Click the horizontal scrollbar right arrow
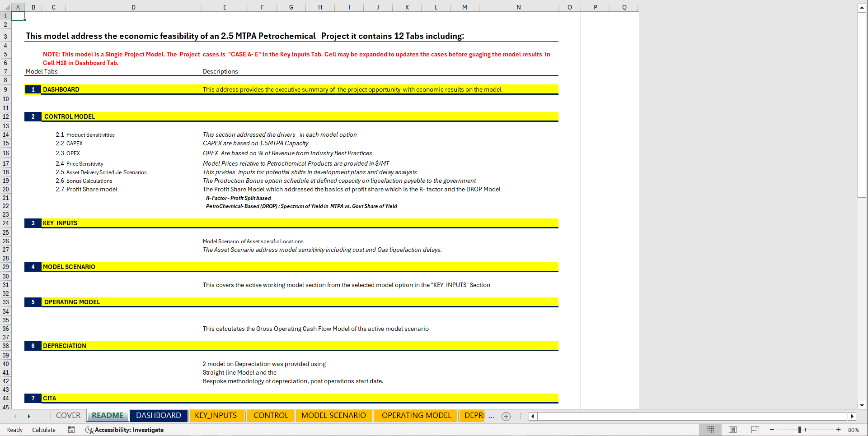The height and width of the screenshot is (436, 868). pyautogui.click(x=852, y=416)
